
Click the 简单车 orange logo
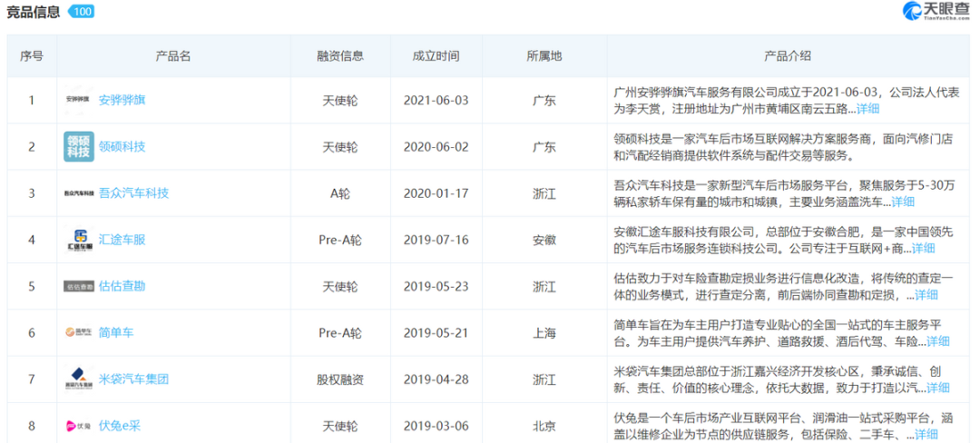pos(79,332)
